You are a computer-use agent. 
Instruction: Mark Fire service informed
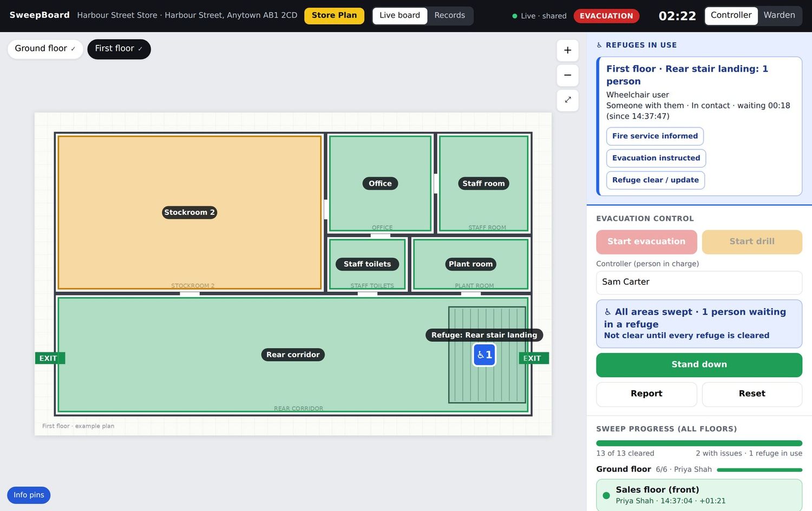coord(655,136)
